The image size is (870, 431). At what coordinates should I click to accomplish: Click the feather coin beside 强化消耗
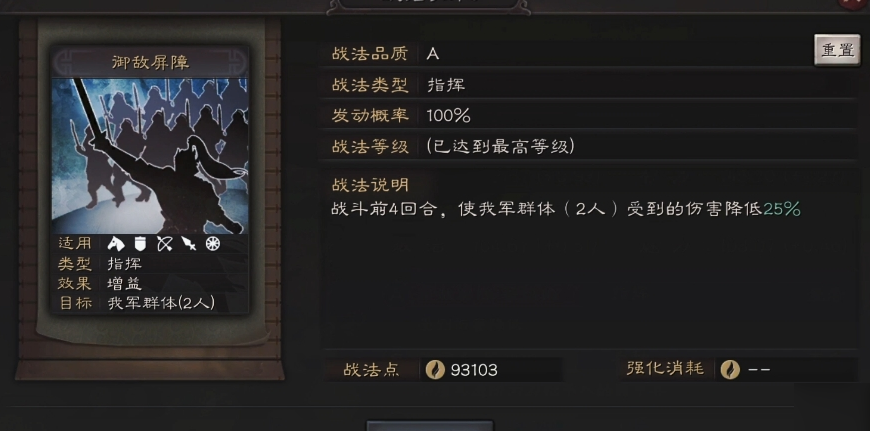(730, 369)
